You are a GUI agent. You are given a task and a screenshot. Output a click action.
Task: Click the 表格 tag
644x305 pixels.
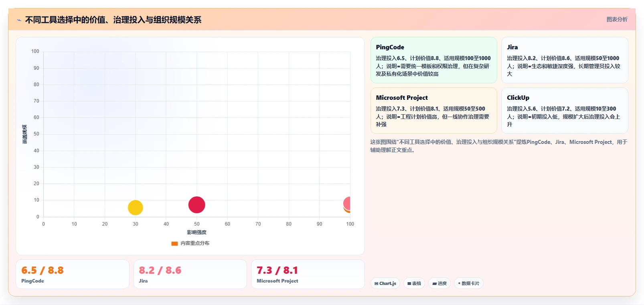(x=414, y=283)
